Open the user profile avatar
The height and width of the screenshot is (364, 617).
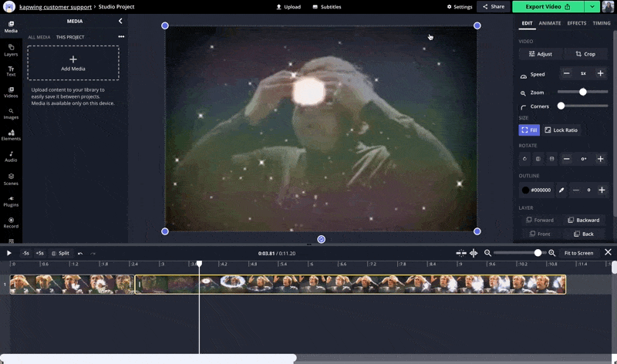[608, 6]
